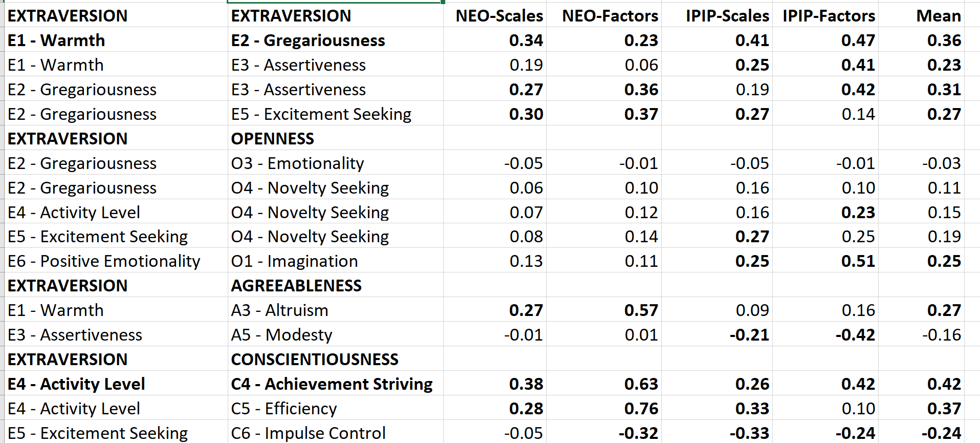Select the A3 - Altruism cell
Screen dimensions: 980x443
[x=279, y=310]
